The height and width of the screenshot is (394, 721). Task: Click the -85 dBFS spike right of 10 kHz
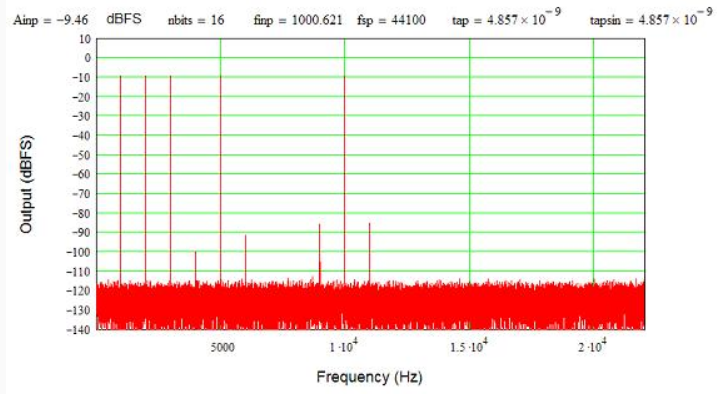pos(369,253)
